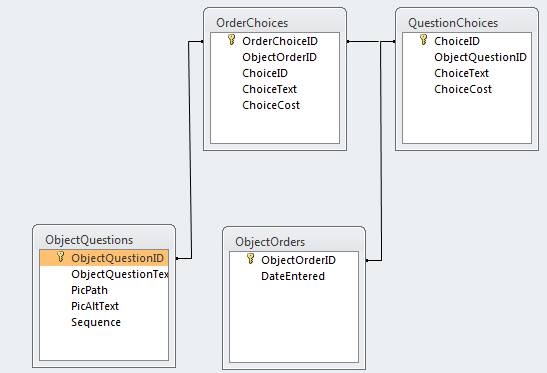The width and height of the screenshot is (547, 373).
Task: Select the ObjectOrders table title
Action: (x=270, y=242)
